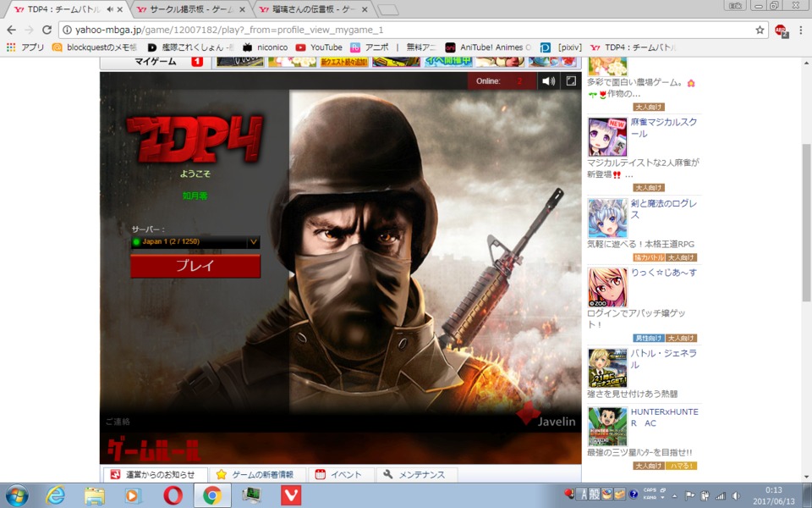Open the 無料アニ bookmark
The image size is (812, 508).
coord(420,47)
